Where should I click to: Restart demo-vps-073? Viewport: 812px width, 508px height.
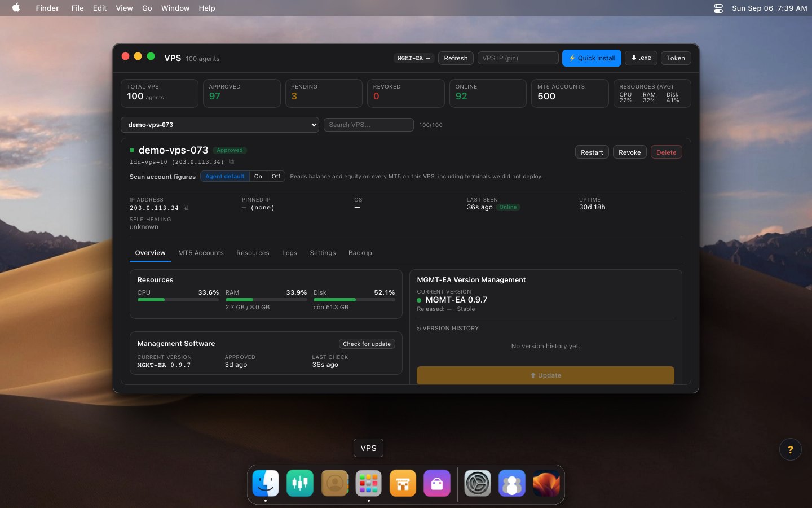[592, 152]
